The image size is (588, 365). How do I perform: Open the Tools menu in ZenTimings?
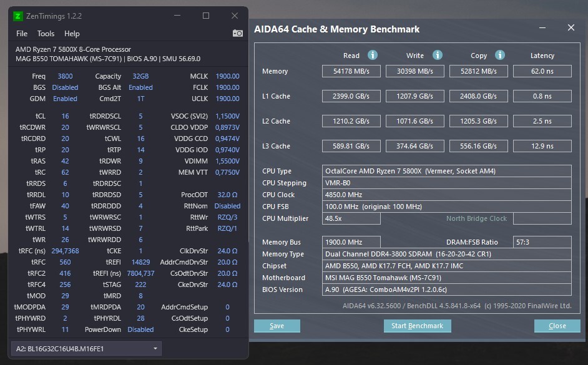[46, 34]
